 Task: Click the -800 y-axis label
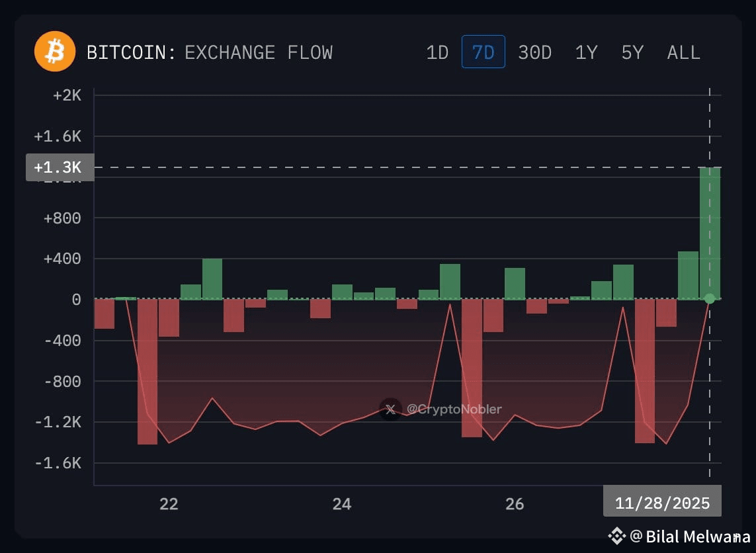tap(62, 382)
